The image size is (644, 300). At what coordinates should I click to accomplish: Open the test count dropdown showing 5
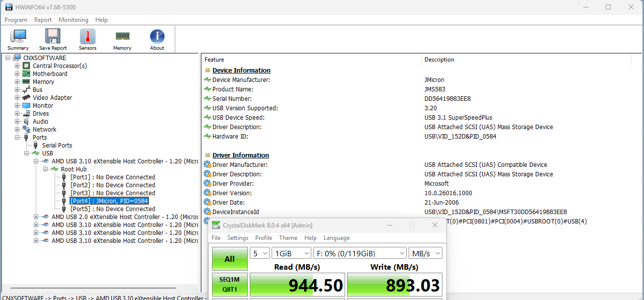[260, 253]
